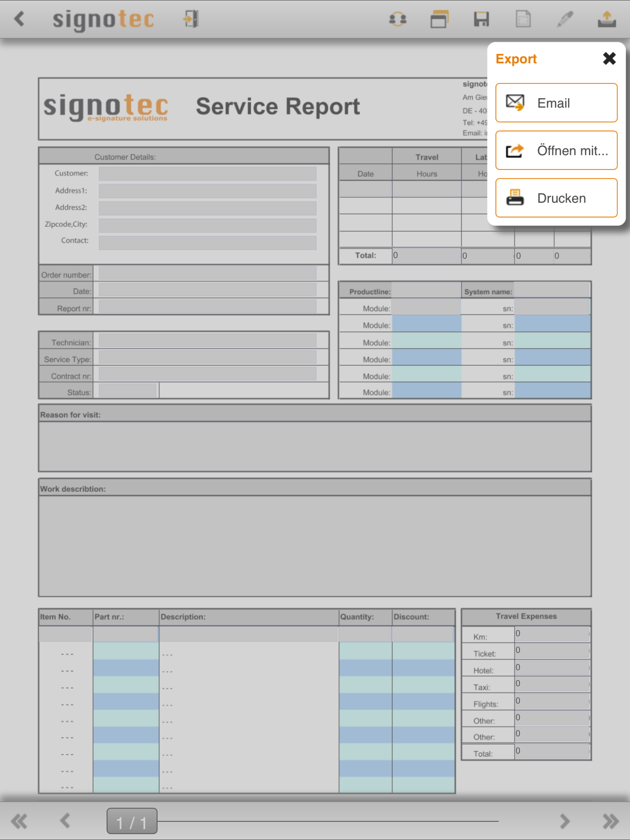The width and height of the screenshot is (630, 840).
Task: Jump to the first page
Action: pyautogui.click(x=19, y=821)
